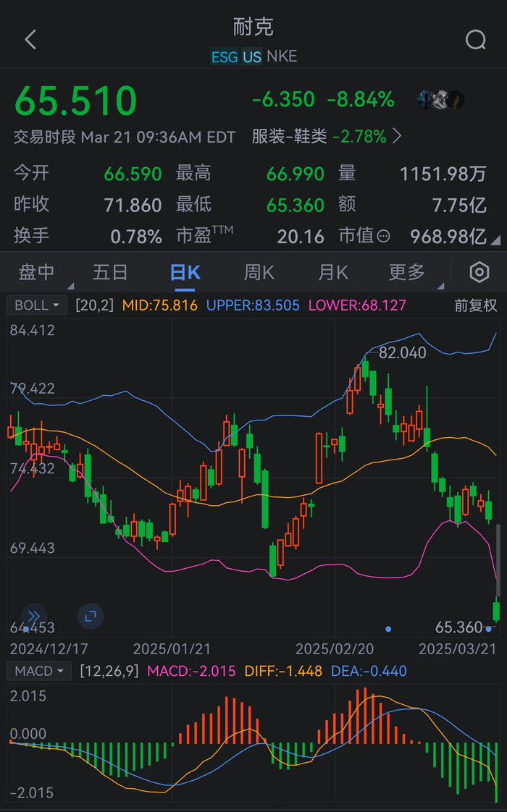This screenshot has width=507, height=812.
Task: Tap the NKE ticker symbol
Action: pos(282,56)
